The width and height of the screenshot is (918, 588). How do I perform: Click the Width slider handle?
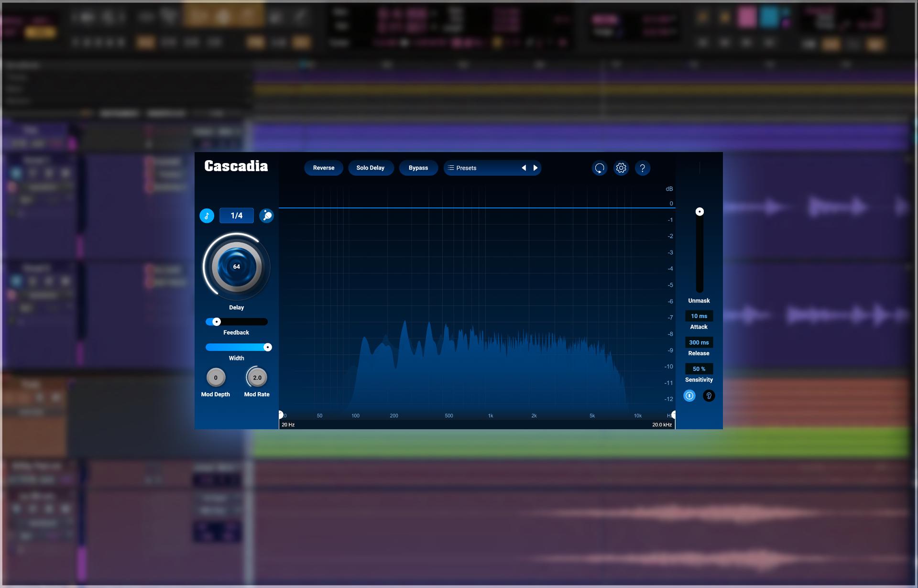(268, 347)
